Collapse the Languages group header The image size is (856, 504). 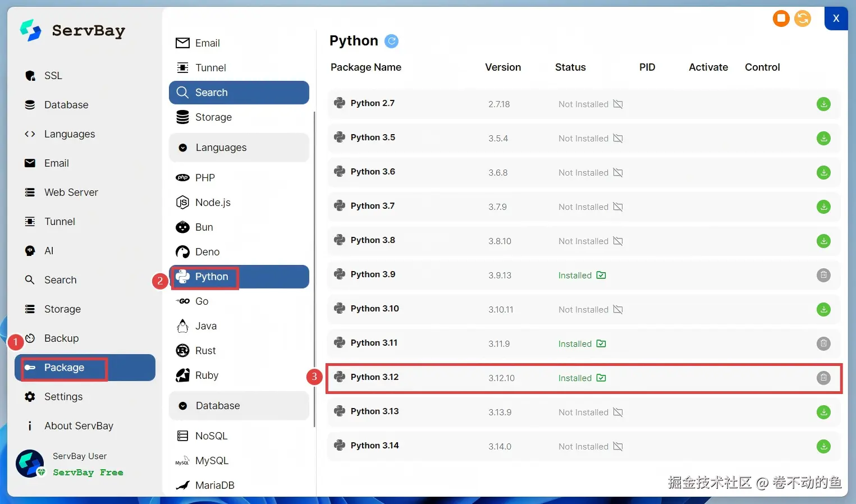[x=239, y=148]
